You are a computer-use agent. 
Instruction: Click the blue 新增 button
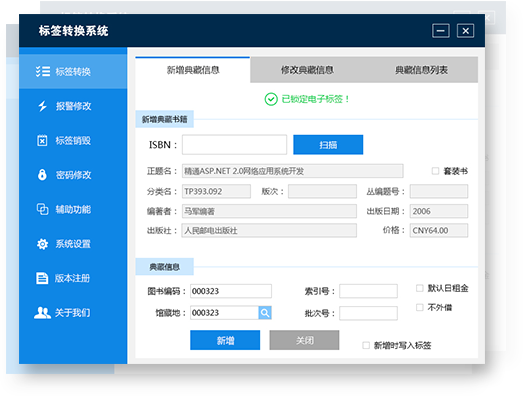pos(225,340)
